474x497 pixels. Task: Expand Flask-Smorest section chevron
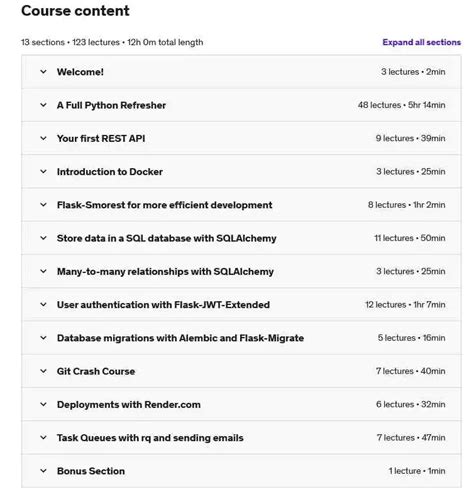43,205
